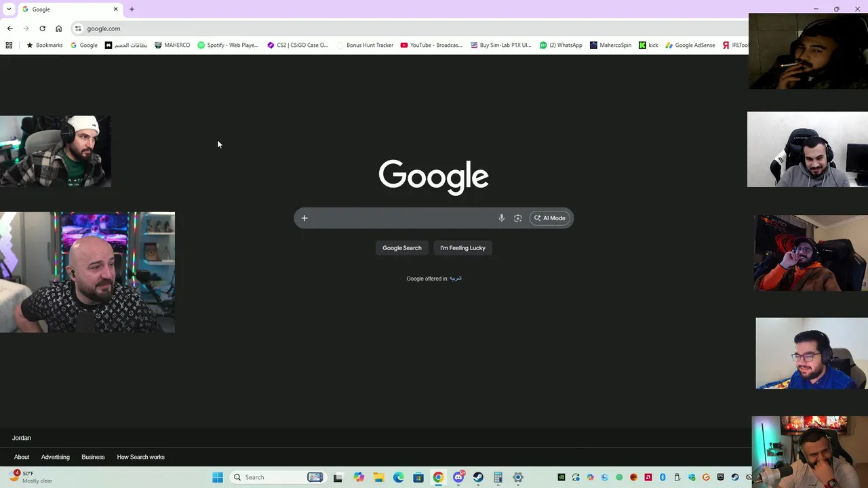
Task: Open Settings gear on taskbar
Action: pos(518,477)
